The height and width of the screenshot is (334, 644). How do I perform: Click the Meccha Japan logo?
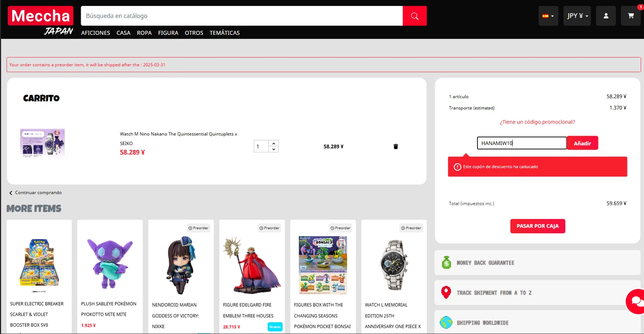coord(40,20)
